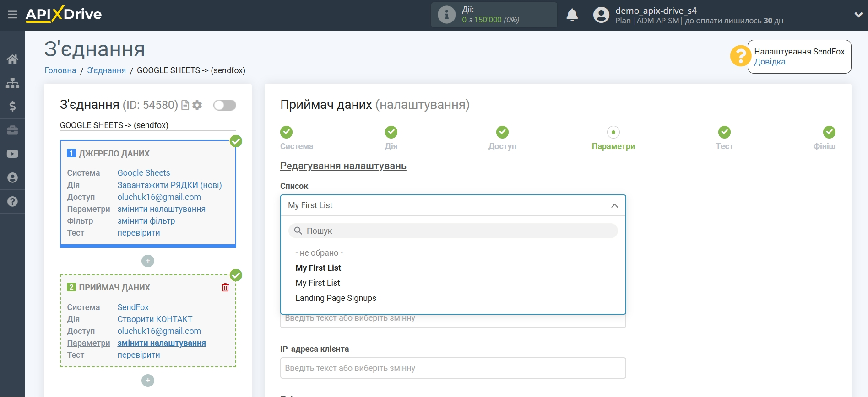Viewport: 868px width, 397px height.
Task: Click the connection document copy icon
Action: coord(185,105)
